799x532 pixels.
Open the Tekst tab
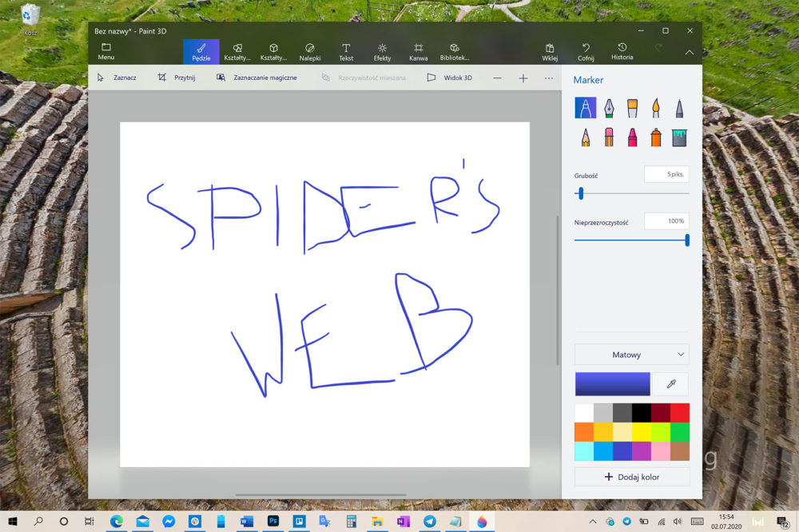click(x=346, y=51)
